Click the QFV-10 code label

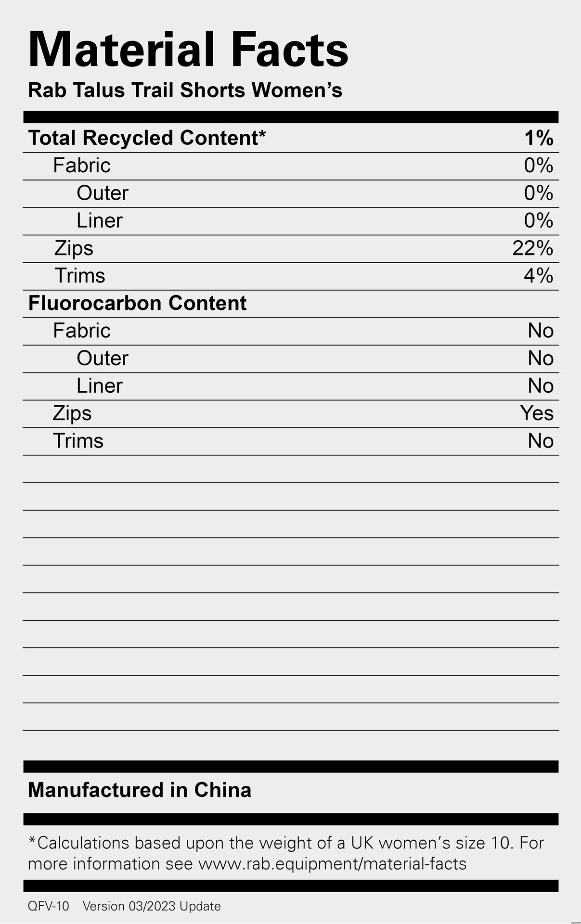click(49, 906)
